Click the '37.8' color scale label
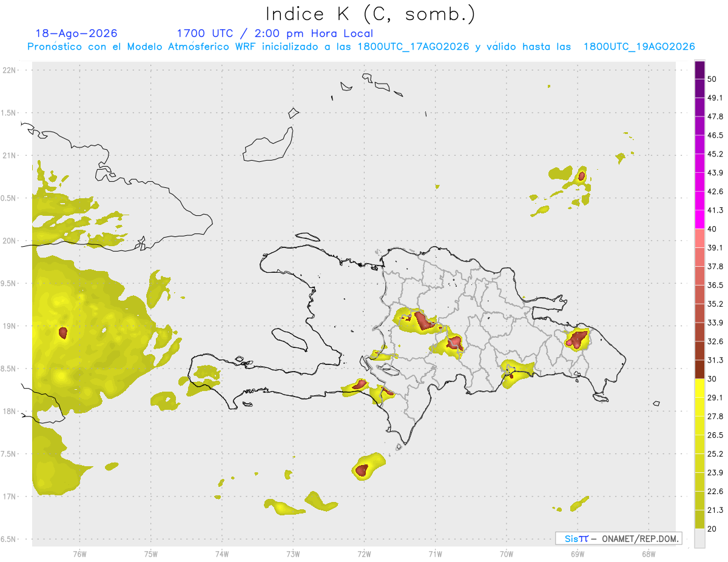Screen dimensions: 728x562 (x=715, y=267)
